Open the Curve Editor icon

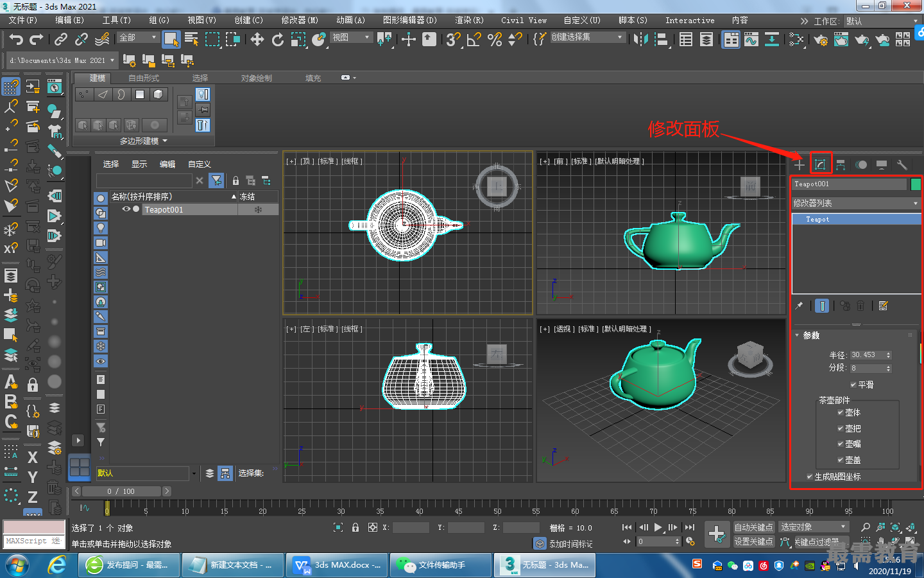(751, 40)
